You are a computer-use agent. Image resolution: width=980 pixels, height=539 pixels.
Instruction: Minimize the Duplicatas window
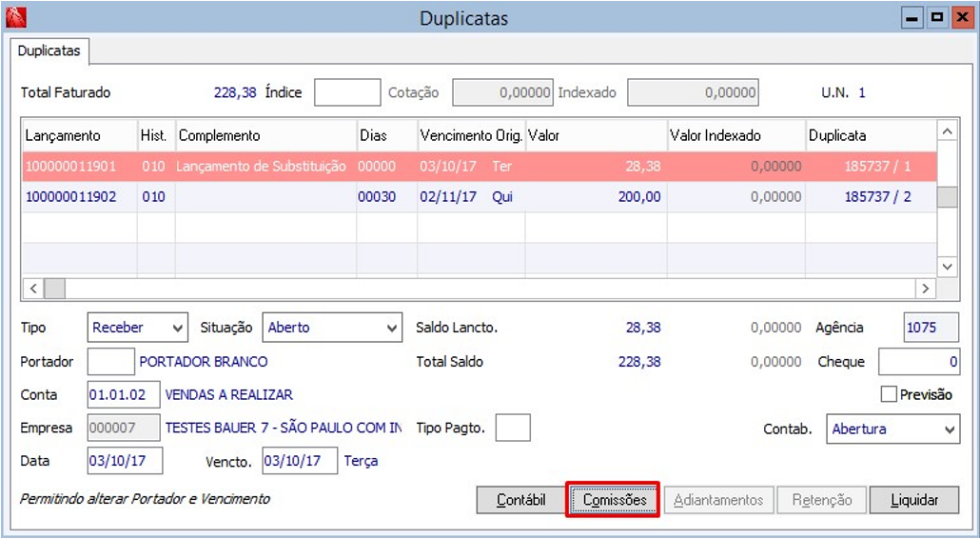911,18
